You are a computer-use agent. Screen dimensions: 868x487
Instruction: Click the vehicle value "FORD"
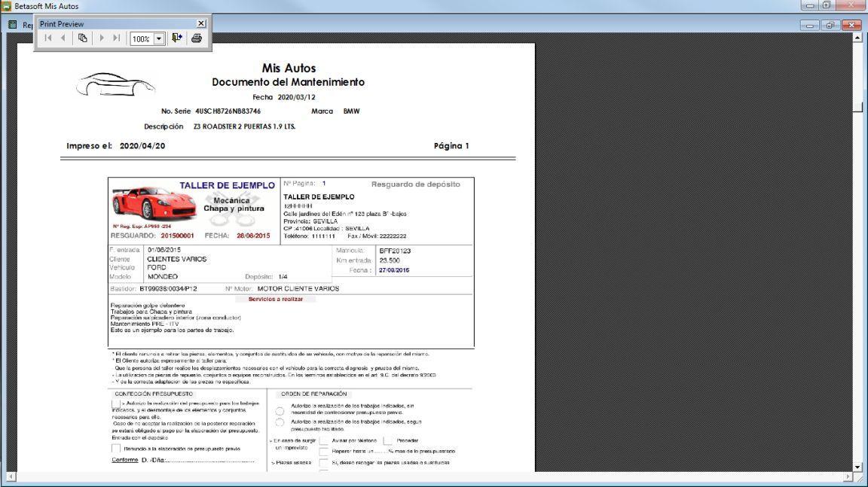[157, 267]
